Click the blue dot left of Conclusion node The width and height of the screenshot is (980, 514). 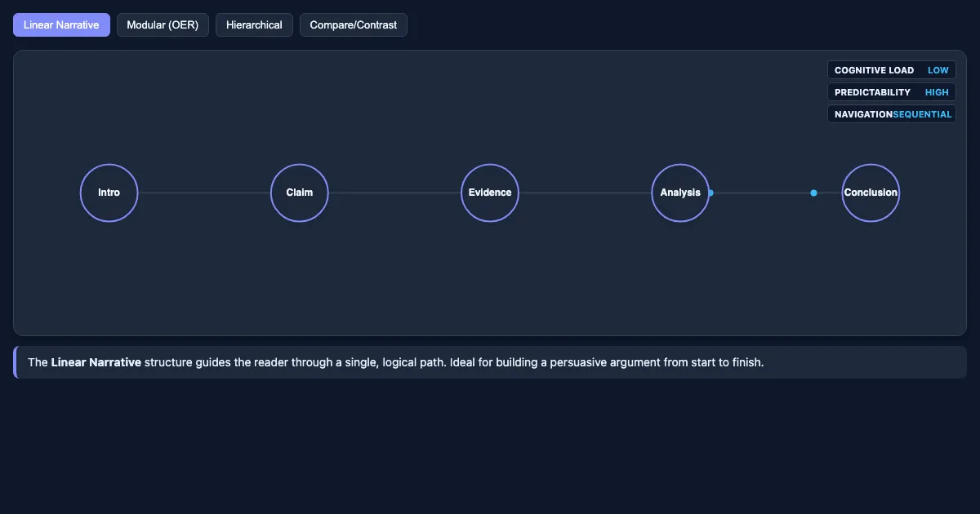pos(813,193)
